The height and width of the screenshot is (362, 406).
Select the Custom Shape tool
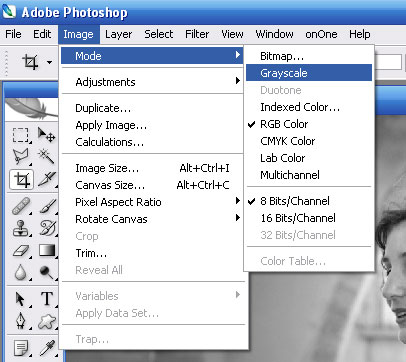click(47, 321)
